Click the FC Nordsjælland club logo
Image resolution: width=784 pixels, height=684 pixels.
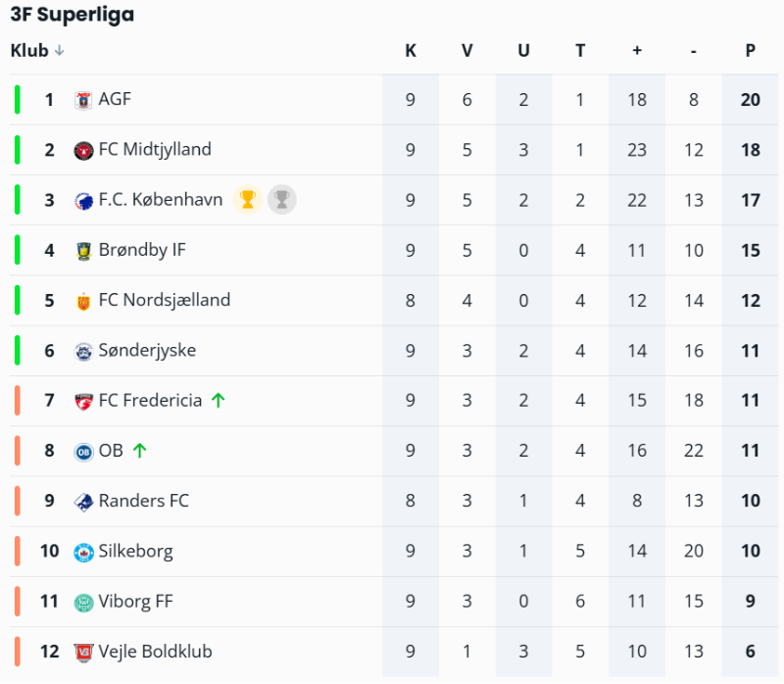tap(83, 301)
